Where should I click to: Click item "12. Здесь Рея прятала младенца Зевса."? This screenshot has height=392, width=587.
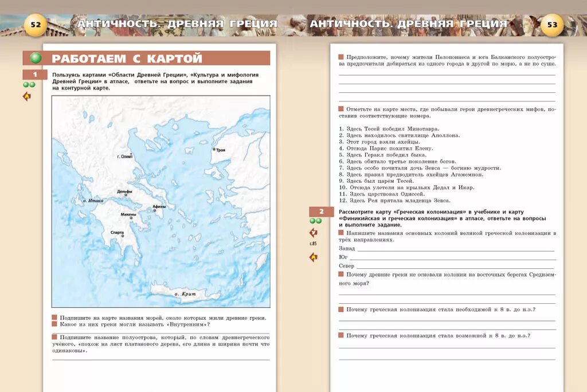point(394,201)
